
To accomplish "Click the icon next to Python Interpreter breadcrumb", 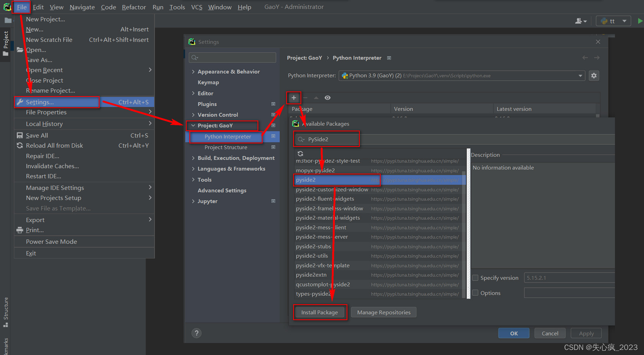I will 389,58.
